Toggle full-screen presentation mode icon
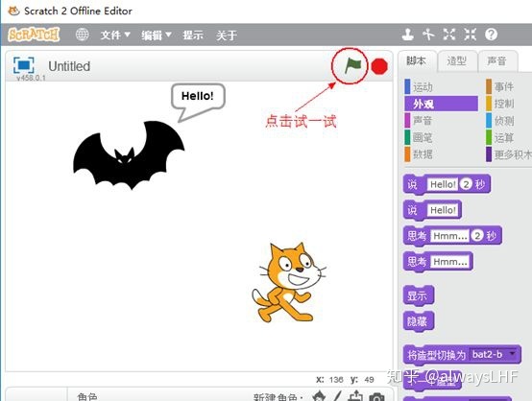 point(24,65)
